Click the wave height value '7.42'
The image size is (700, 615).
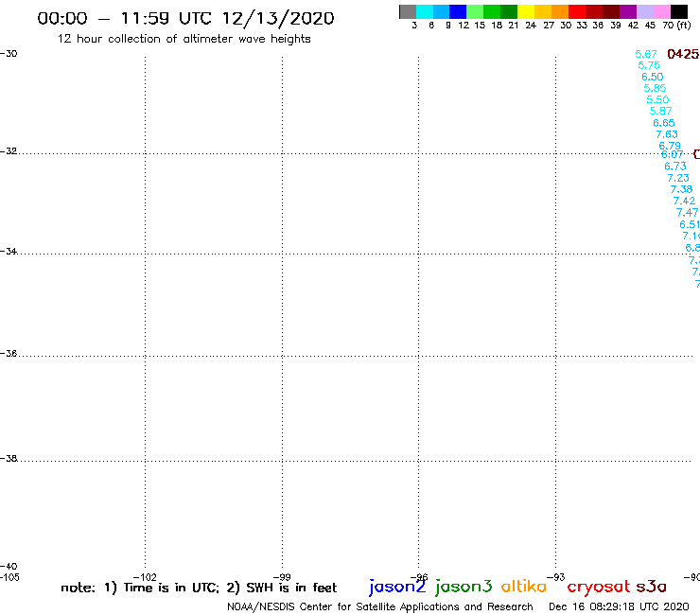tap(684, 201)
